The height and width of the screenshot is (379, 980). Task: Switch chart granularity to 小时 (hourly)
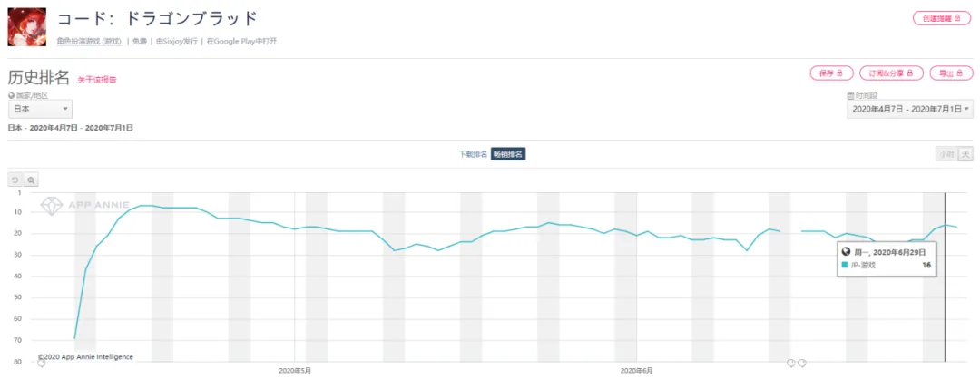tap(946, 154)
